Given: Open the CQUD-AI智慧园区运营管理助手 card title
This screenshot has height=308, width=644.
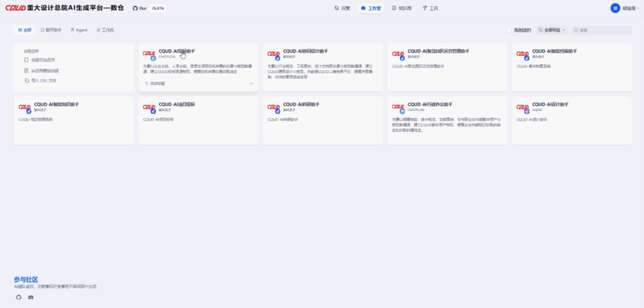Looking at the screenshot, I should pos(439,51).
